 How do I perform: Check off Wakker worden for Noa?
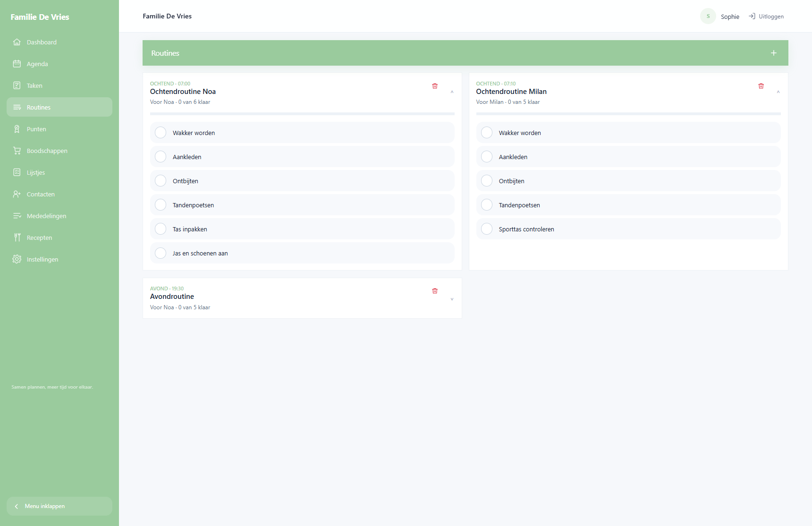(x=161, y=133)
